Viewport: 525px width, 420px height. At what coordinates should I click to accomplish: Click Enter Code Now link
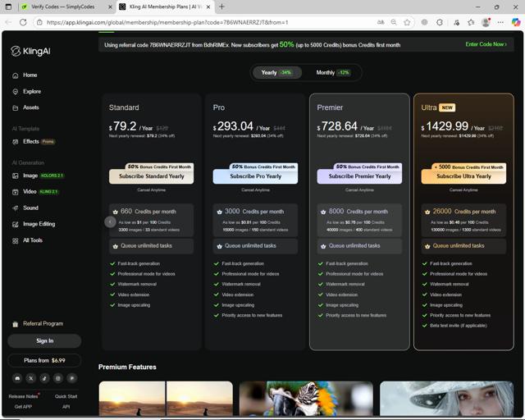(486, 44)
